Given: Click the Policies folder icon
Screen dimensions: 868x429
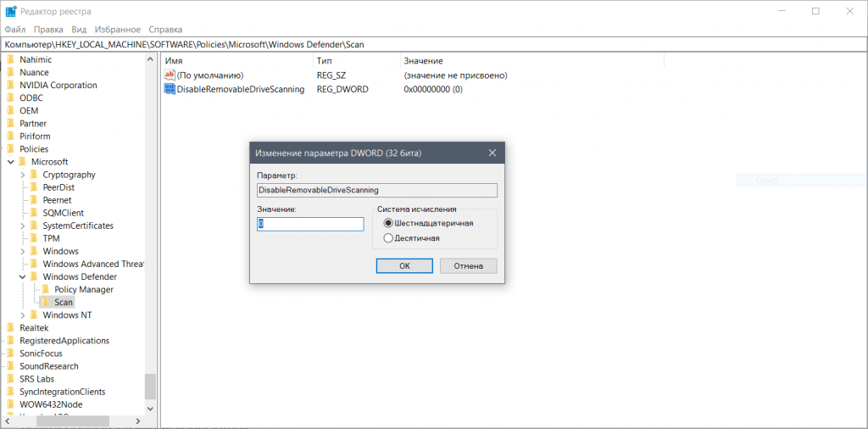Looking at the screenshot, I should coord(10,149).
